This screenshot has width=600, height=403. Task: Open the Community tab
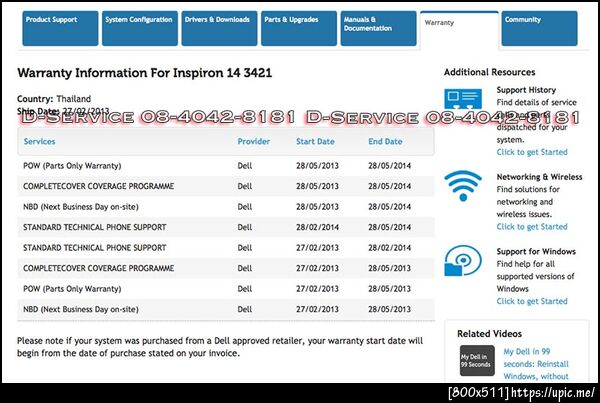tap(540, 28)
